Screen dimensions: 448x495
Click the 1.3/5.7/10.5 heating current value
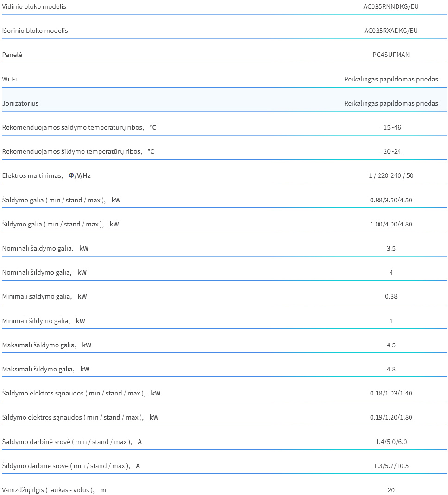coord(391,466)
